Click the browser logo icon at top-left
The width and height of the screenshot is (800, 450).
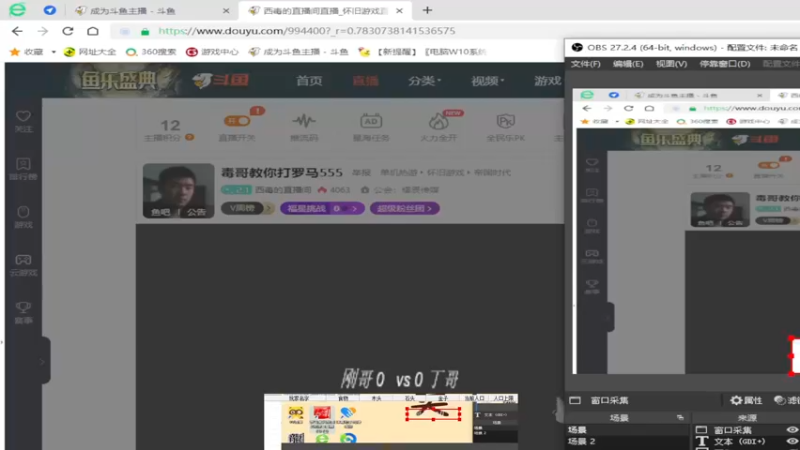pyautogui.click(x=17, y=10)
